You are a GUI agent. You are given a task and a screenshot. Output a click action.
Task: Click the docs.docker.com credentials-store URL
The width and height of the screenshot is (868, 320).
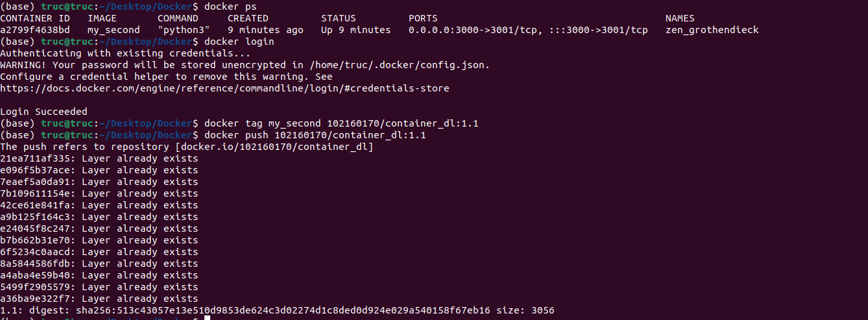[x=224, y=88]
